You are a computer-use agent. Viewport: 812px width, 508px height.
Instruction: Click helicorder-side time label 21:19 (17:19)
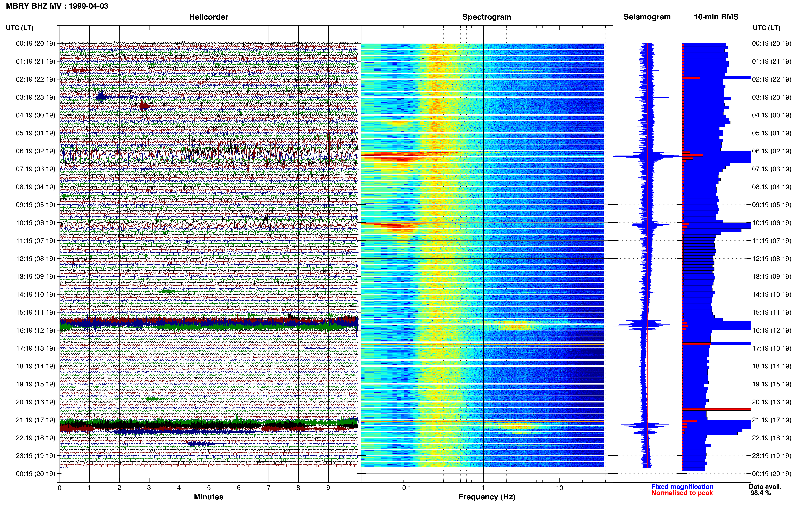coord(36,420)
